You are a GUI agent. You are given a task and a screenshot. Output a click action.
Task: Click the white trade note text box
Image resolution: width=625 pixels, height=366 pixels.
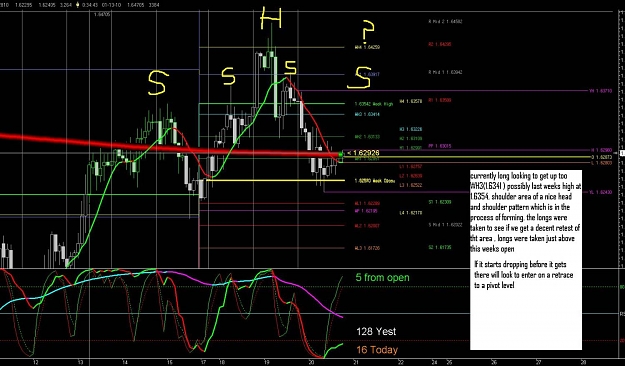click(526, 260)
